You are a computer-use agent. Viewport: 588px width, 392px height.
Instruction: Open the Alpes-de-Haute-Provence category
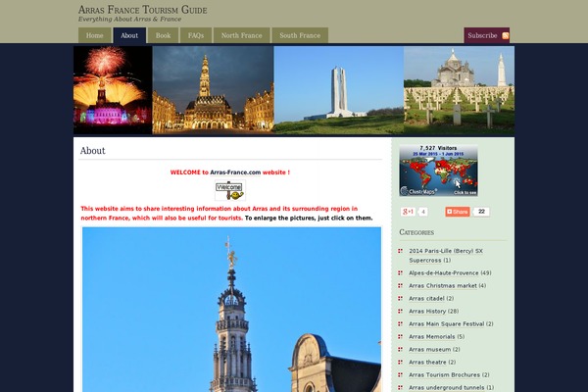(444, 272)
